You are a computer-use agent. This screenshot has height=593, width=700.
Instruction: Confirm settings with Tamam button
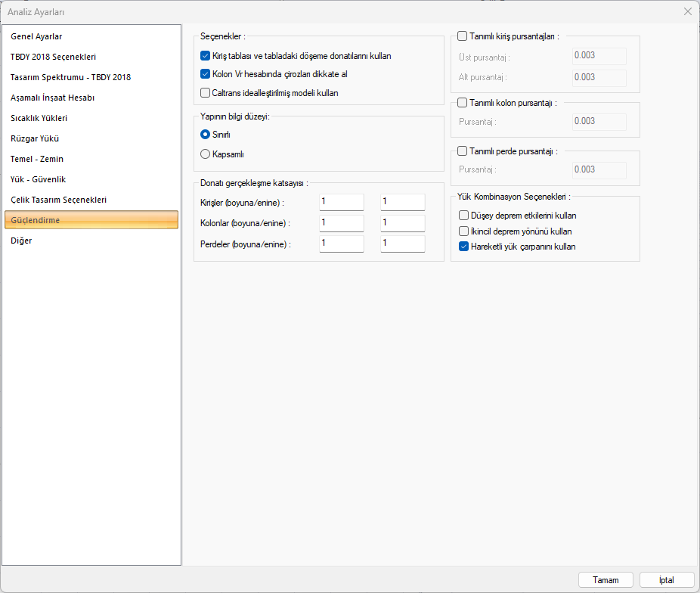coord(606,580)
